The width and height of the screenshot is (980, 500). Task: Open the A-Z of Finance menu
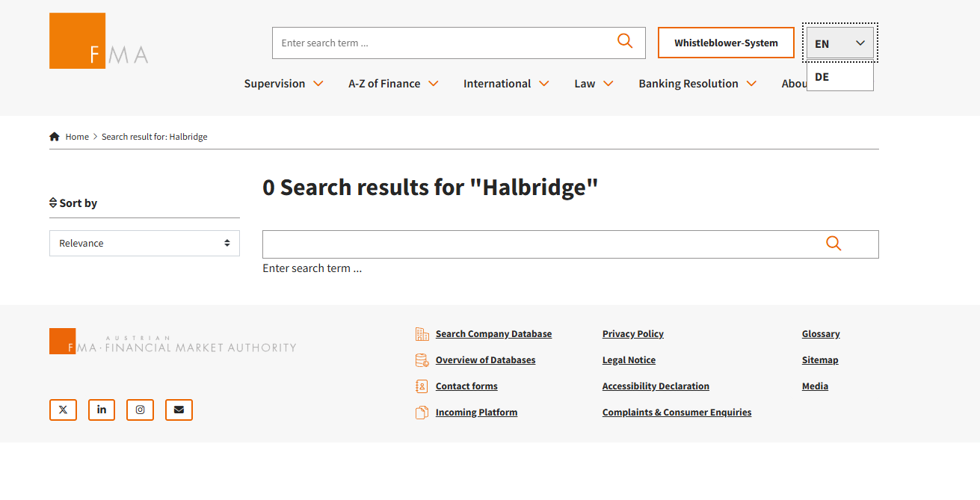tap(393, 84)
